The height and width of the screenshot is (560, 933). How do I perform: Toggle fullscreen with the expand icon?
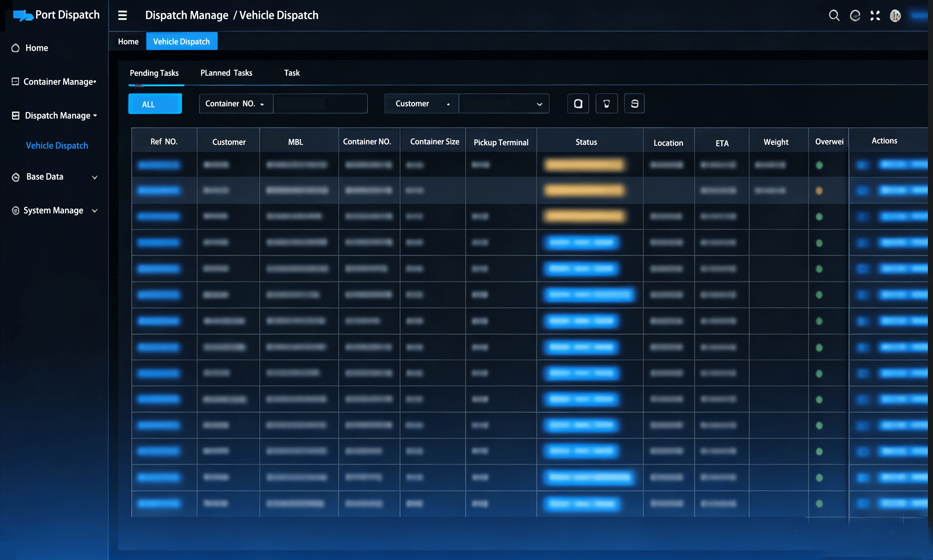[x=875, y=15]
